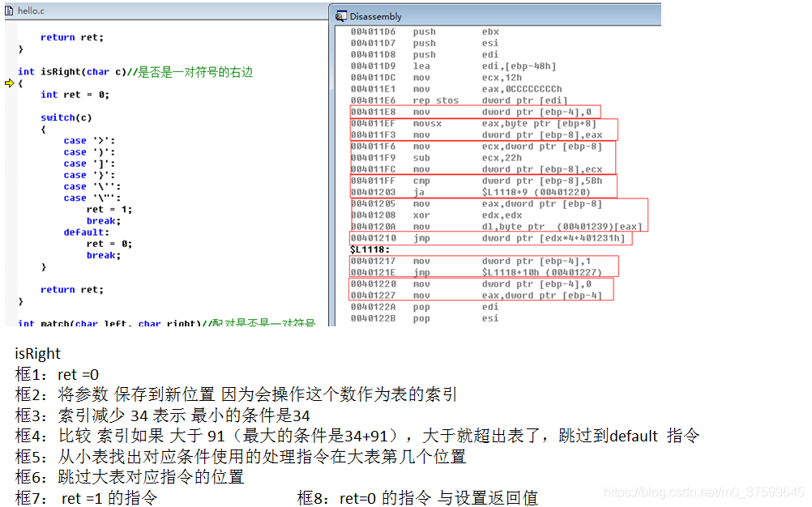Click address 004011E1 mov eax line
This screenshot has width=812, height=507.
[x=456, y=89]
